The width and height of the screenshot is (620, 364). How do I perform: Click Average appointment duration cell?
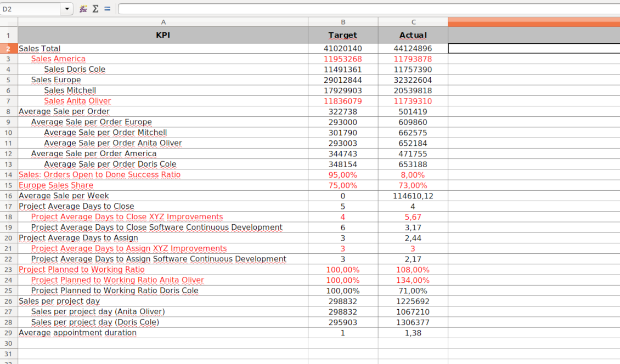click(163, 333)
